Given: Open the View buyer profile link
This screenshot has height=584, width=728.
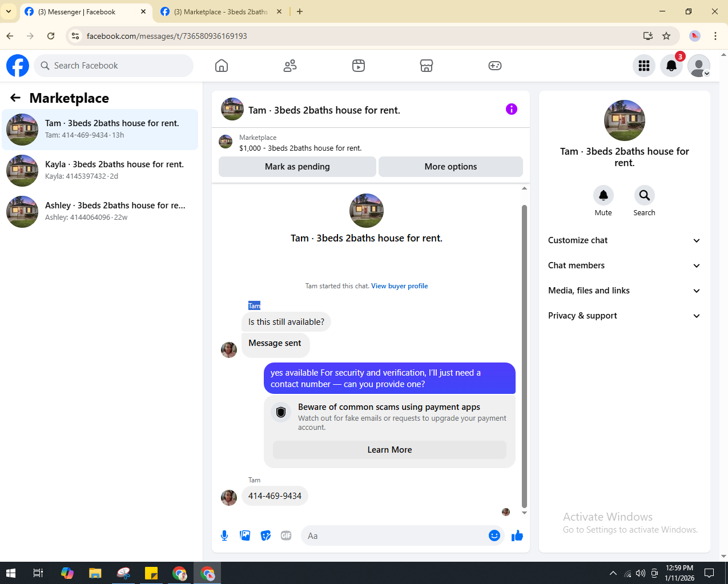Looking at the screenshot, I should point(400,286).
